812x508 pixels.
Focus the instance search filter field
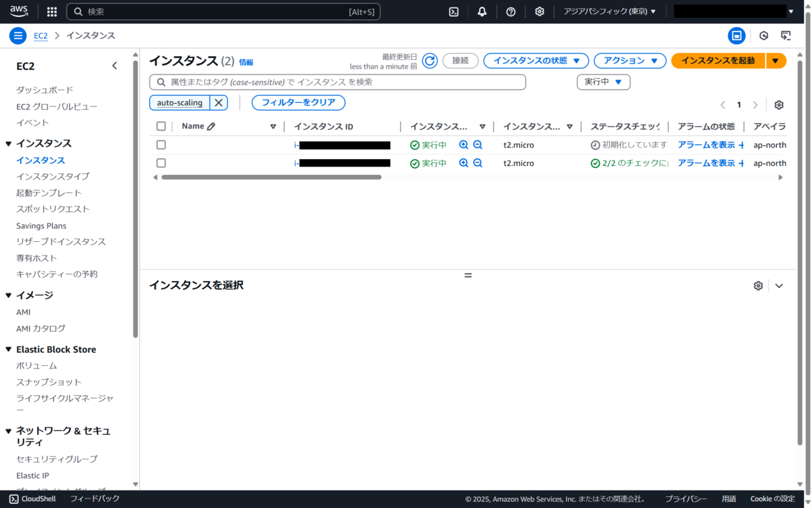point(338,82)
